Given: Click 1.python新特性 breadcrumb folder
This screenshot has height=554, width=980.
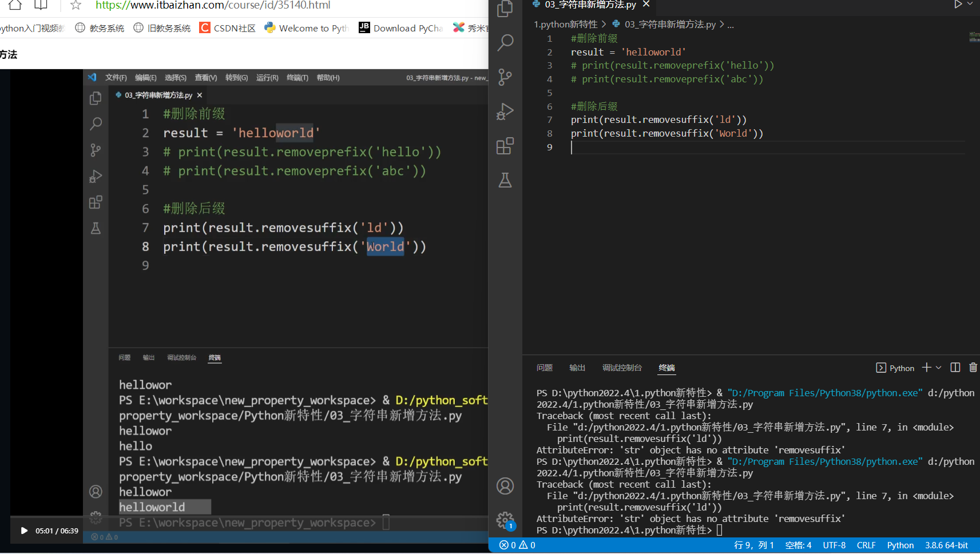Looking at the screenshot, I should click(x=566, y=25).
